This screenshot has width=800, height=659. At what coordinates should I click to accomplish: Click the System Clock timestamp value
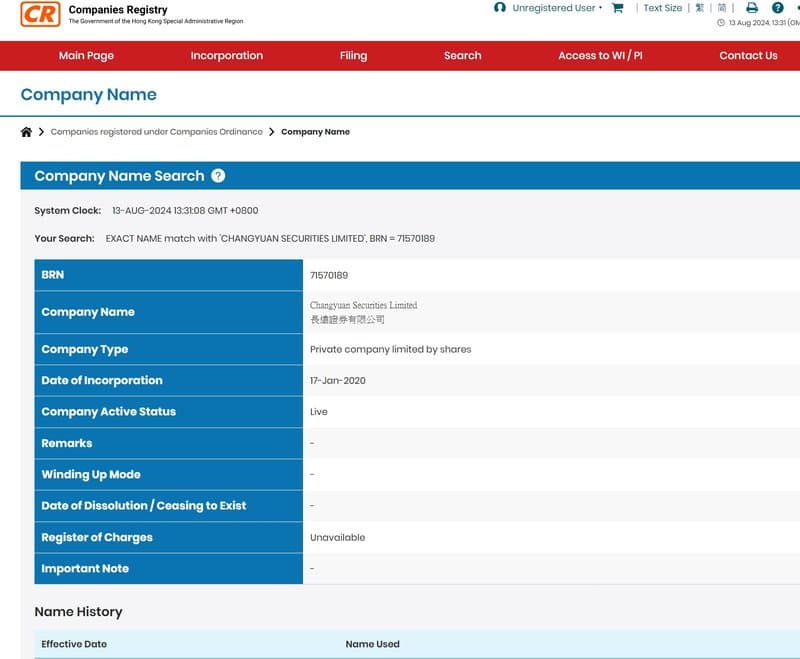[x=185, y=211]
